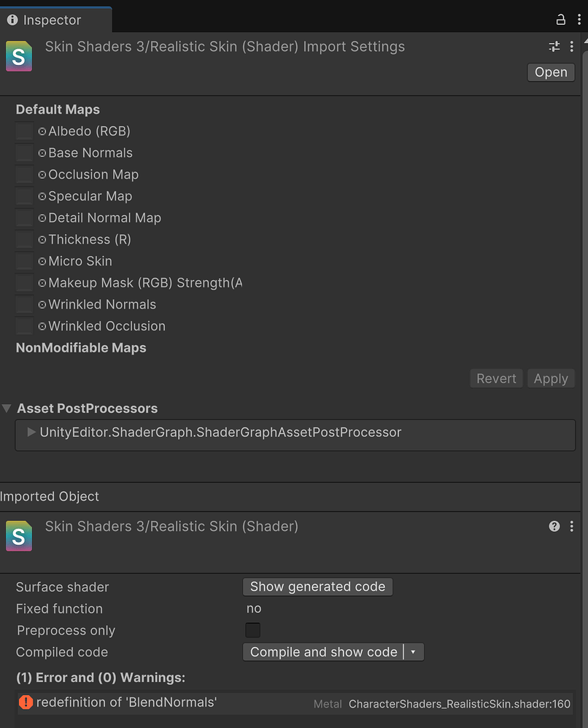Screen dimensions: 588x728
Task: Open the Compile and show code dropdown arrow
Action: pos(414,651)
